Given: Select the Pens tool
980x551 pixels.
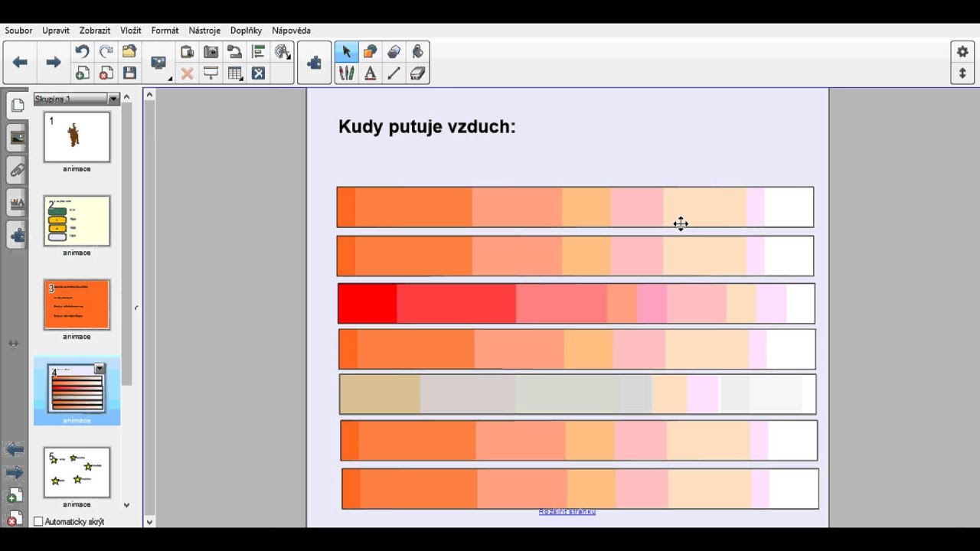Looking at the screenshot, I should [346, 73].
